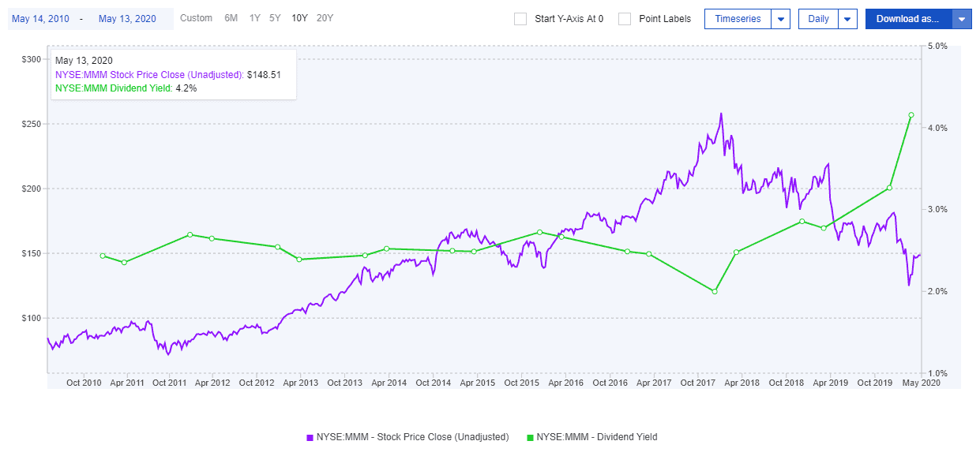The image size is (980, 456).
Task: Enable the Start Y-Axis At 0 checkbox
Action: click(520, 19)
